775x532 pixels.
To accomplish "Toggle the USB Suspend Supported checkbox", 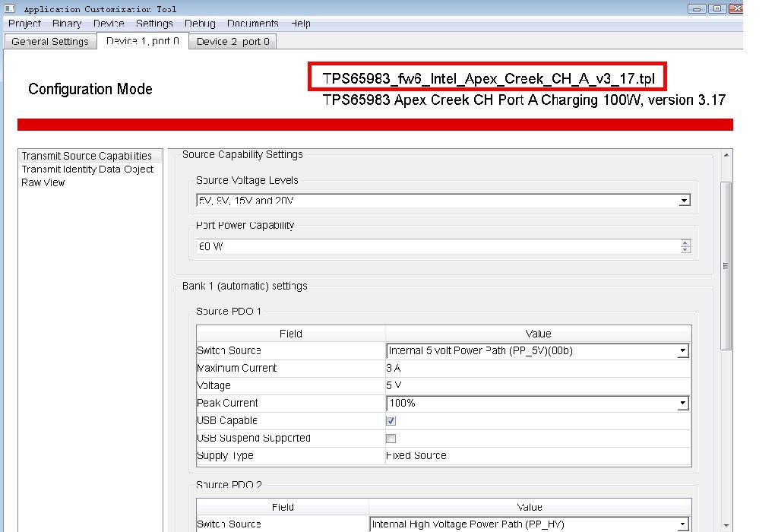I will [x=391, y=439].
